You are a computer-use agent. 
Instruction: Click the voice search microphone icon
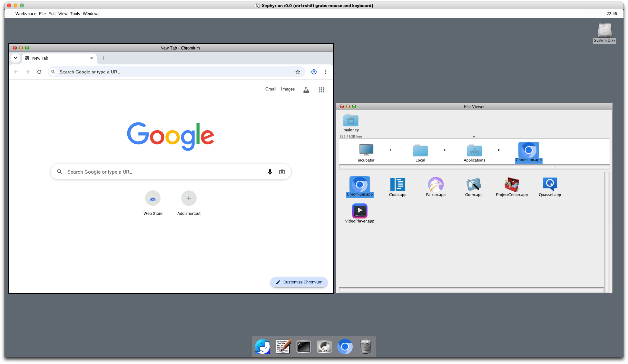coord(270,172)
